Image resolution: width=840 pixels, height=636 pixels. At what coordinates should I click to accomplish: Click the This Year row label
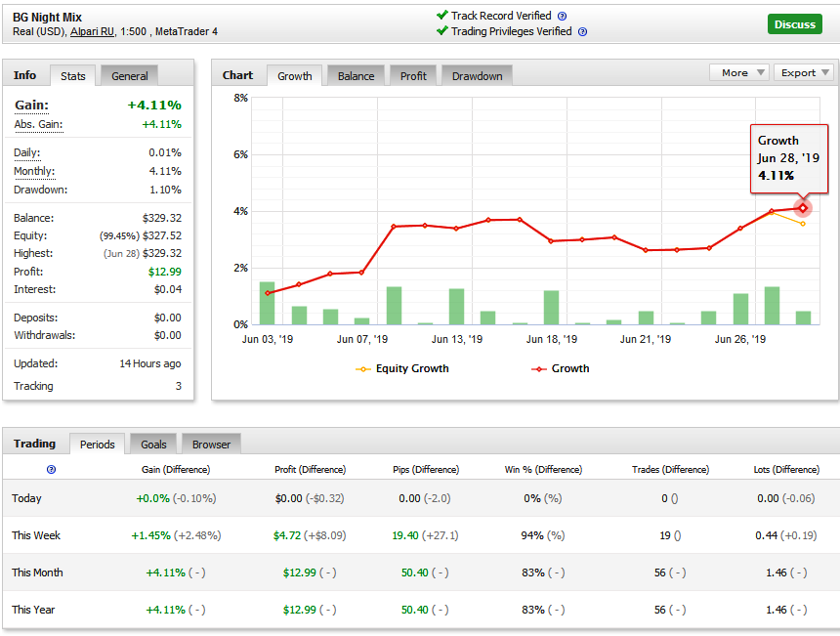(33, 610)
